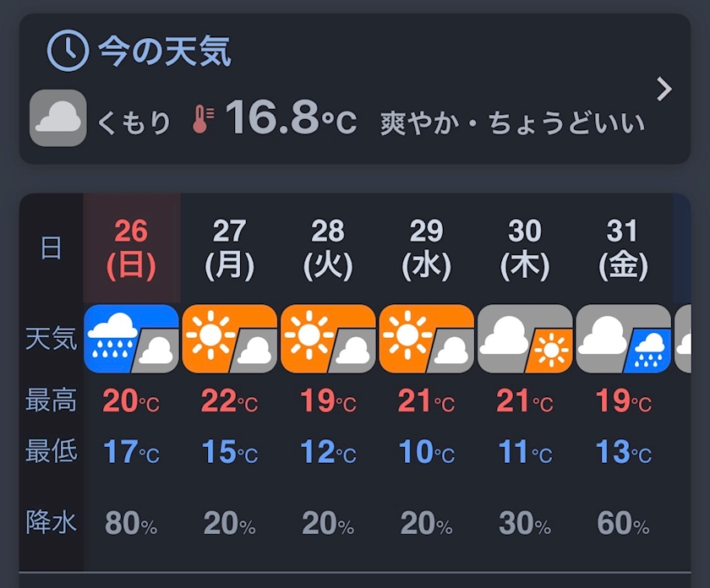Click the clock icon beside 今の天気

tap(68, 52)
